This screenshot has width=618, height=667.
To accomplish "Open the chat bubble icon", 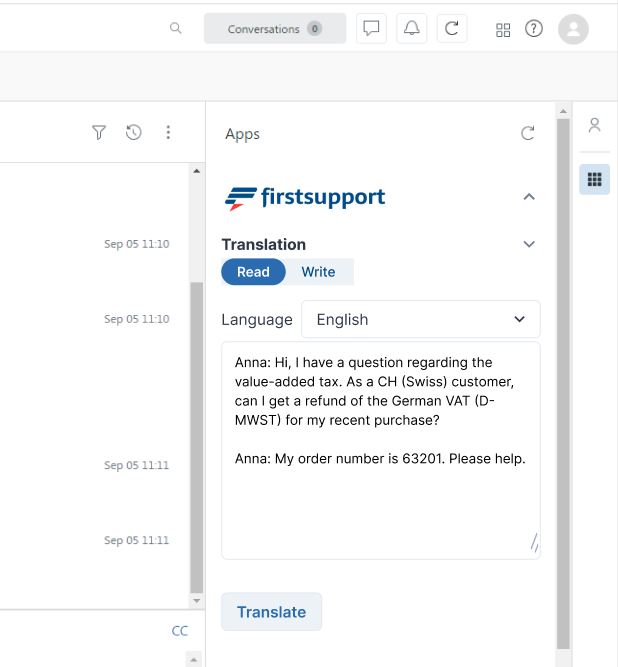I will pos(371,29).
